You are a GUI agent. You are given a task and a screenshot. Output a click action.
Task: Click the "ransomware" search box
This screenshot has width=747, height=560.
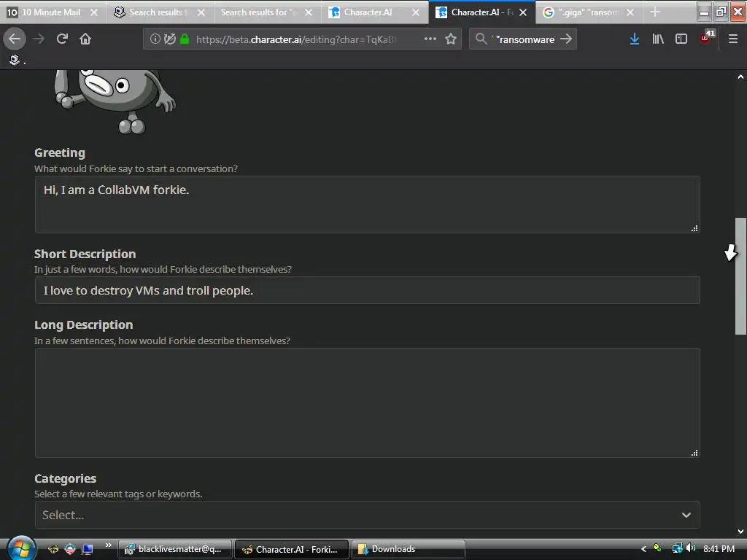coord(524,39)
